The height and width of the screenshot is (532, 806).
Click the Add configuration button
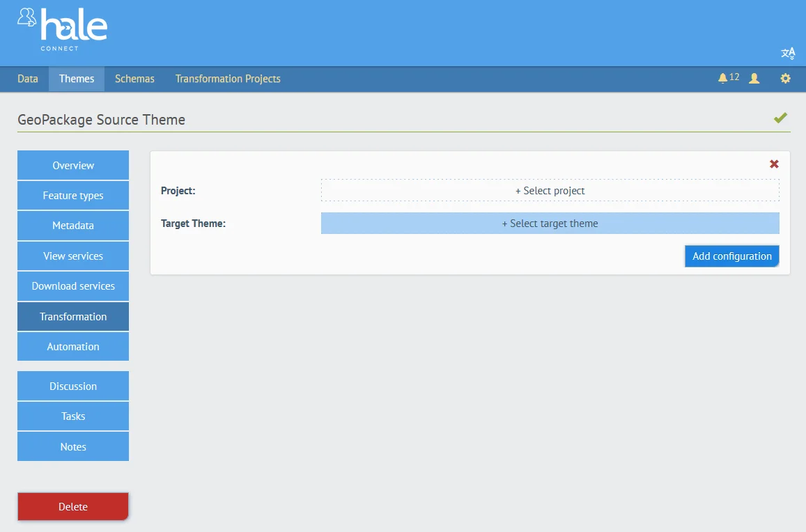point(731,256)
